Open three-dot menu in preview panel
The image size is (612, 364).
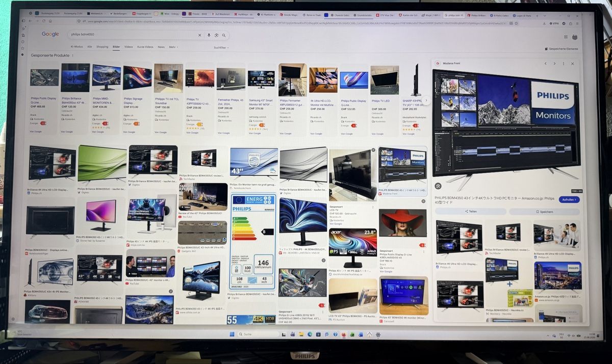[564, 64]
